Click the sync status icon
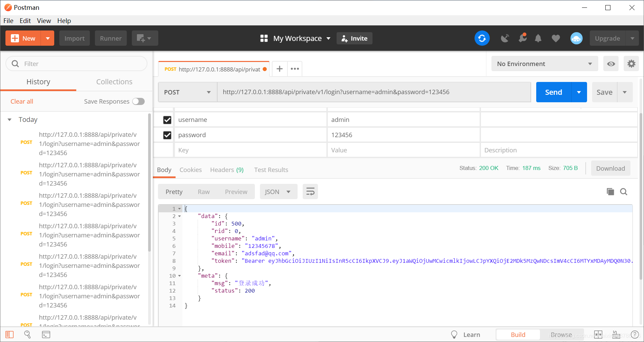The image size is (644, 342). click(482, 38)
